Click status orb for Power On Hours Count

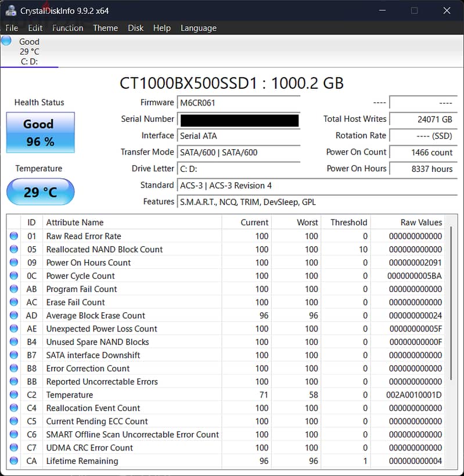(14, 262)
